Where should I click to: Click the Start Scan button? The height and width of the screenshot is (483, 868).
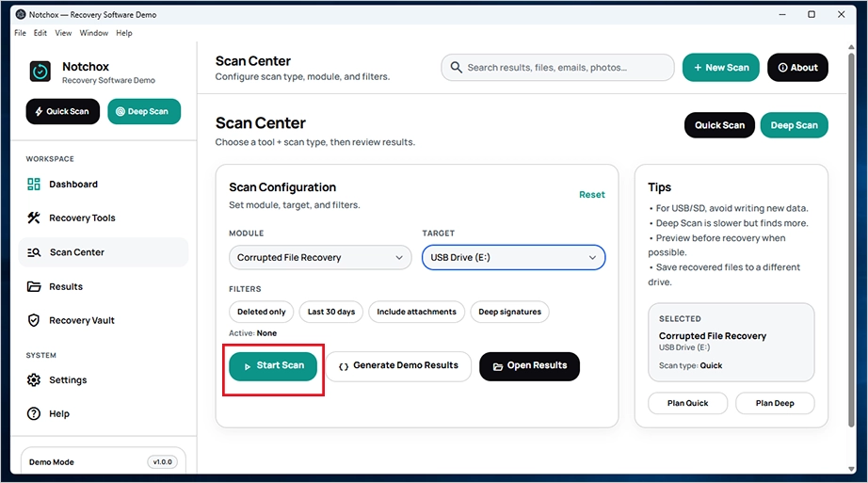coord(273,366)
